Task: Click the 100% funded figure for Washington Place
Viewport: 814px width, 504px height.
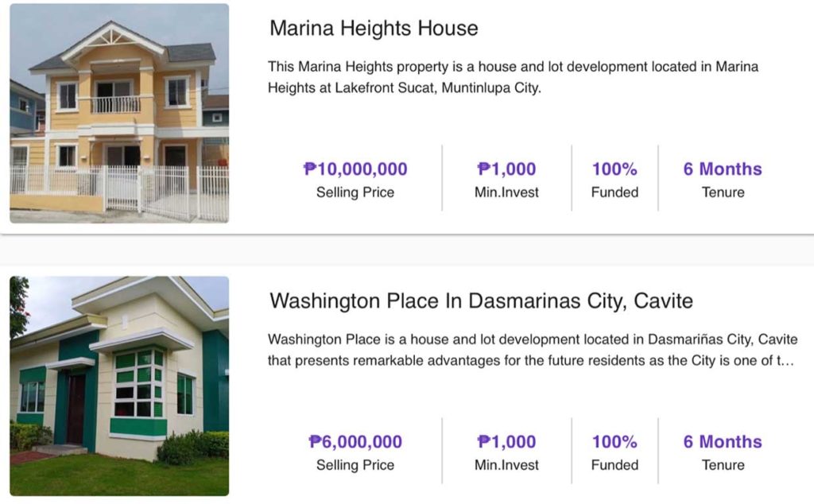Action: 614,442
